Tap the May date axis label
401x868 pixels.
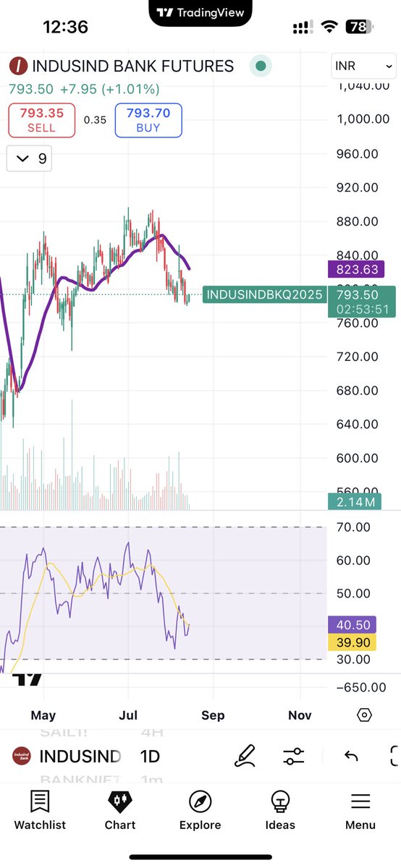pos(43,715)
